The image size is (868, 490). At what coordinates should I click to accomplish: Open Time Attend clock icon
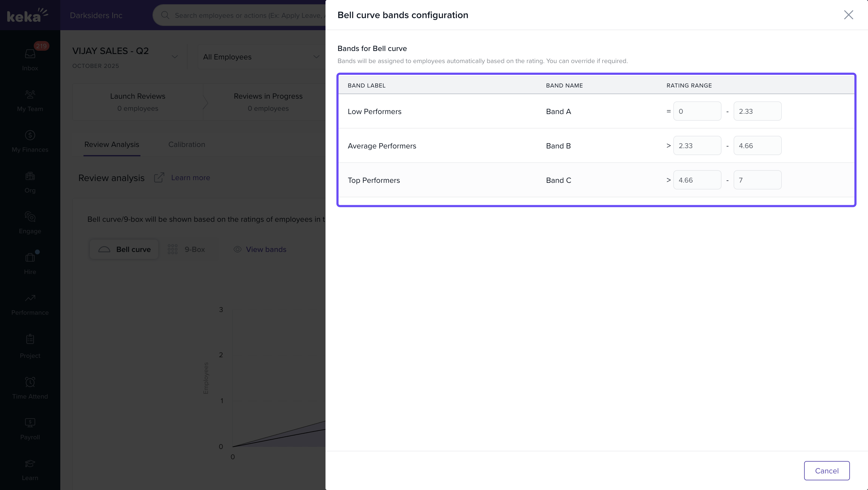coord(30,382)
